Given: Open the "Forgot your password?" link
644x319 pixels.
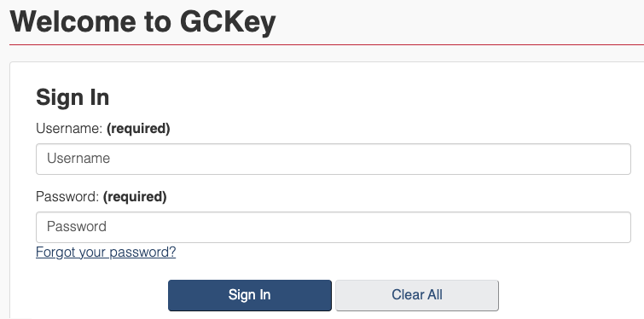Looking at the screenshot, I should pos(106,252).
